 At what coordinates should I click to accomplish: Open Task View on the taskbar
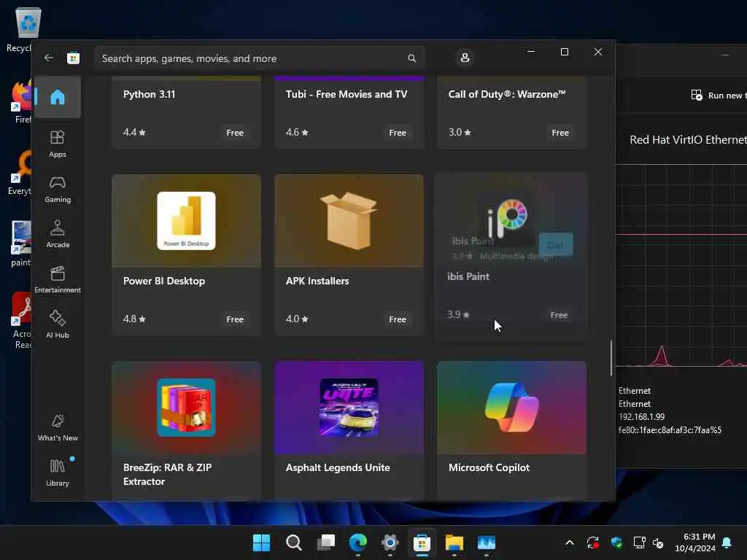pos(326,542)
